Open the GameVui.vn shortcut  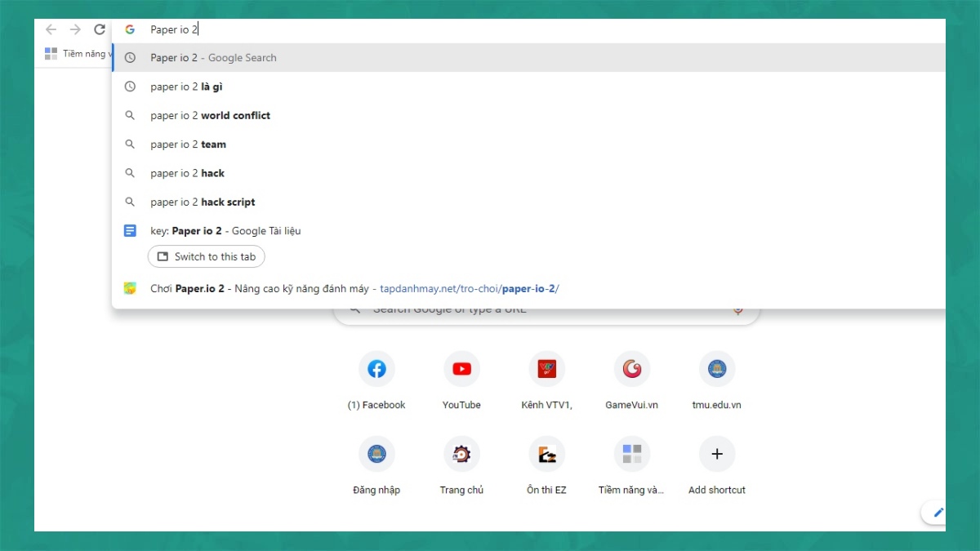click(x=631, y=370)
